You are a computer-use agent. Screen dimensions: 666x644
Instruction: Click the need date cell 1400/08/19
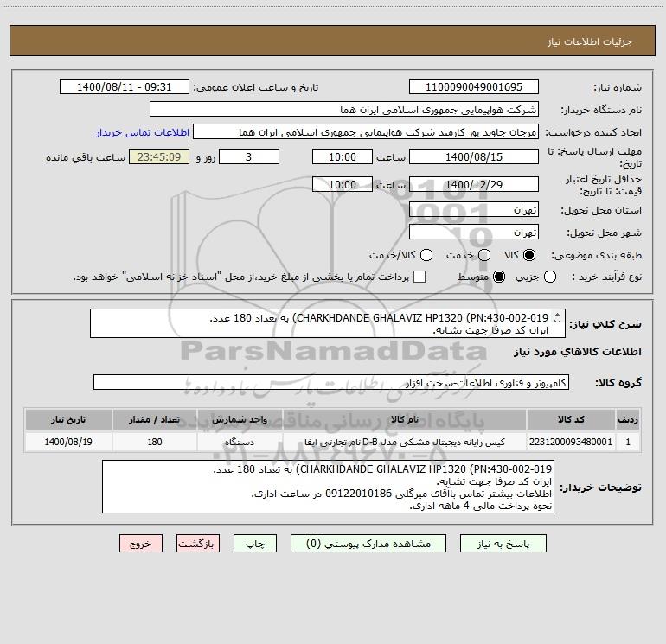68,442
